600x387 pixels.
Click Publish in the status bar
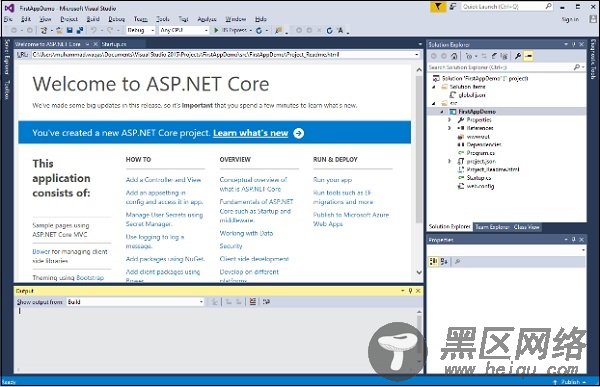click(x=571, y=382)
